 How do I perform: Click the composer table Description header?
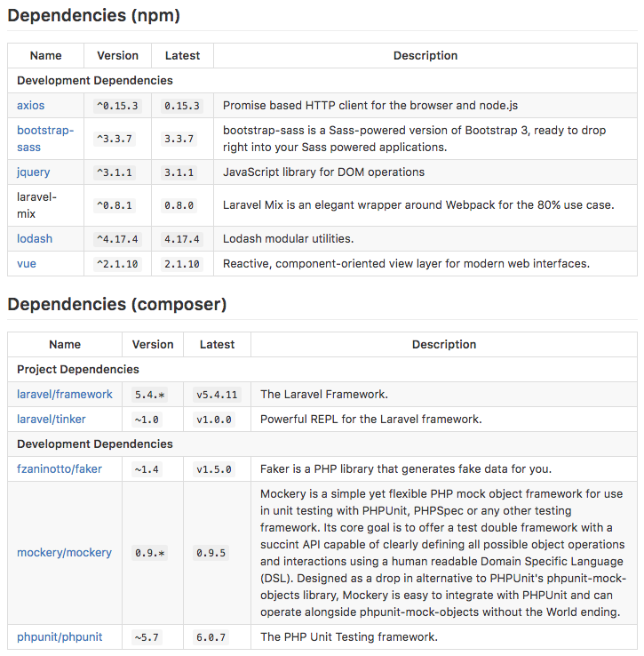click(x=444, y=344)
